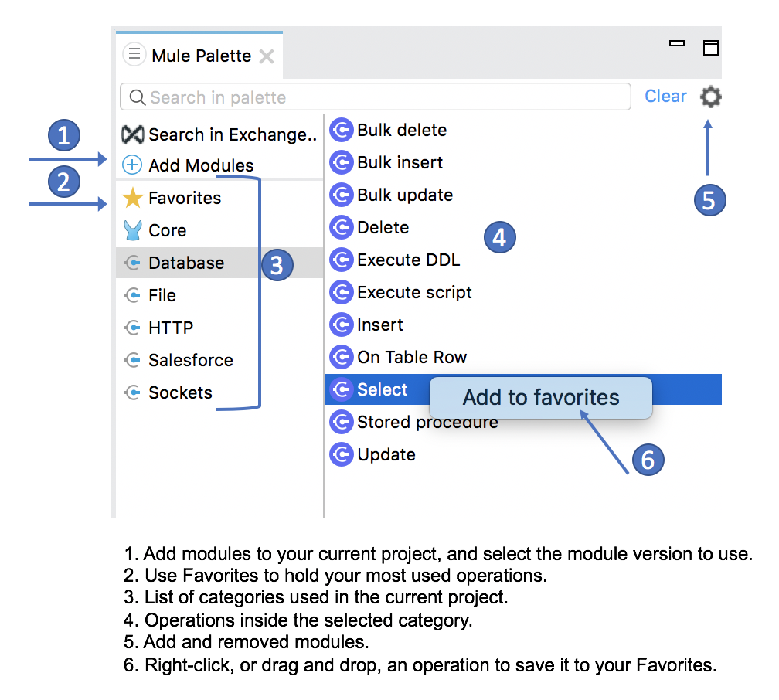Select the Sockets connector icon
The image size is (779, 700).
point(132,392)
